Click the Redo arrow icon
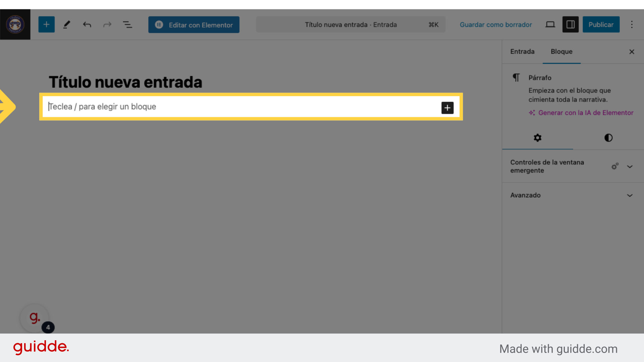This screenshot has width=644, height=362. pos(107,24)
